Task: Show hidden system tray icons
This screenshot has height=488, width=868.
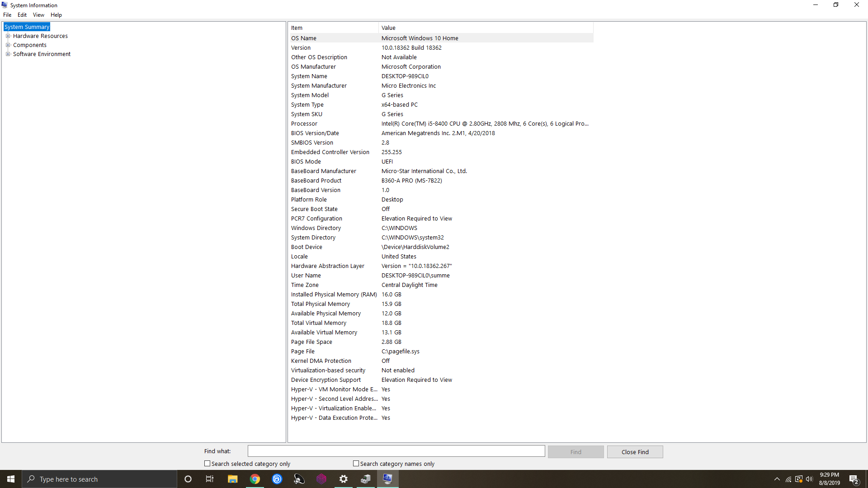Action: [x=777, y=479]
